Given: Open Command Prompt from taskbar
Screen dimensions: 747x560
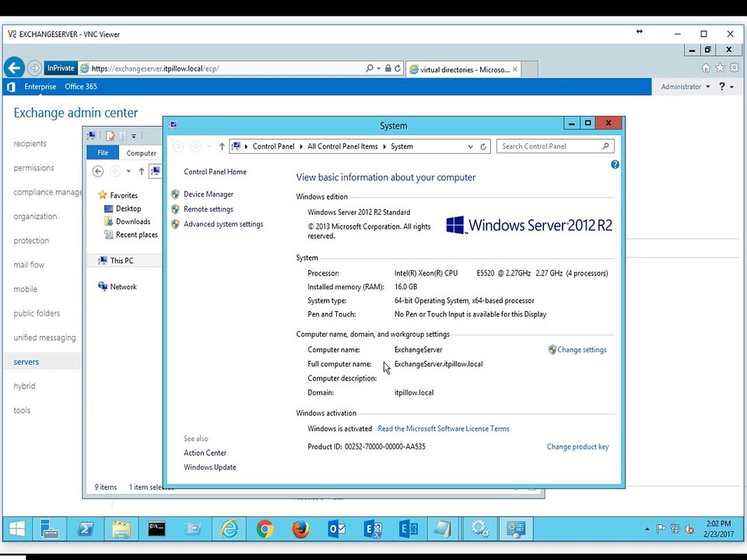Looking at the screenshot, I should pyautogui.click(x=156, y=529).
